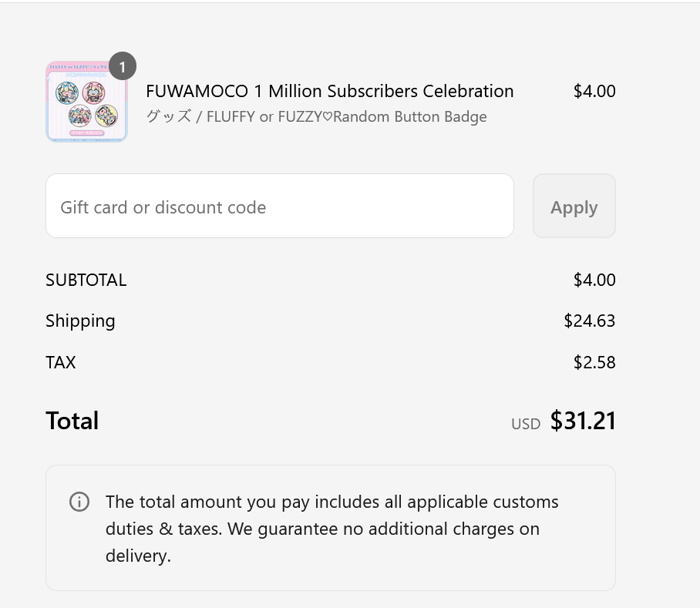This screenshot has height=608, width=700.
Task: Click the $2.58 tax amount
Action: 594,362
